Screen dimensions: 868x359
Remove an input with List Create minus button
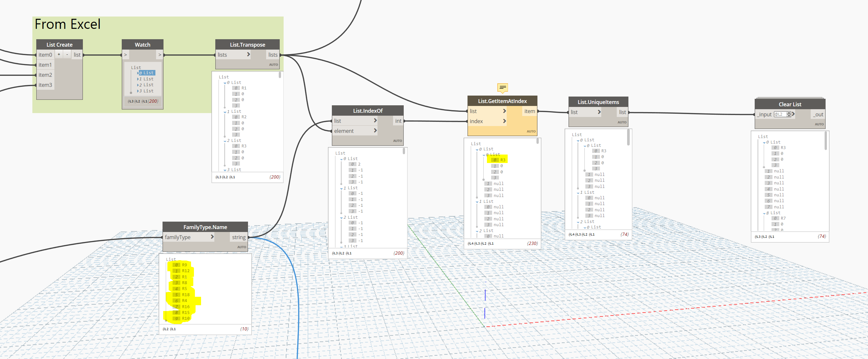coord(67,54)
